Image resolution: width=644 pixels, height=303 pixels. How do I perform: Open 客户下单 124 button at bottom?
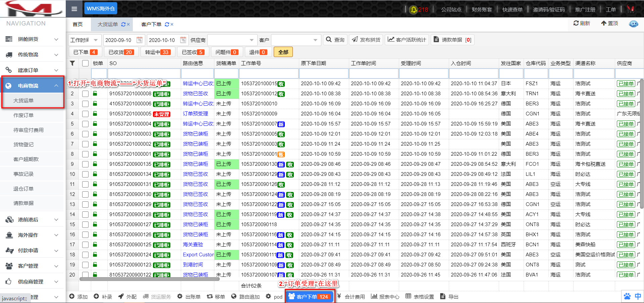click(310, 297)
